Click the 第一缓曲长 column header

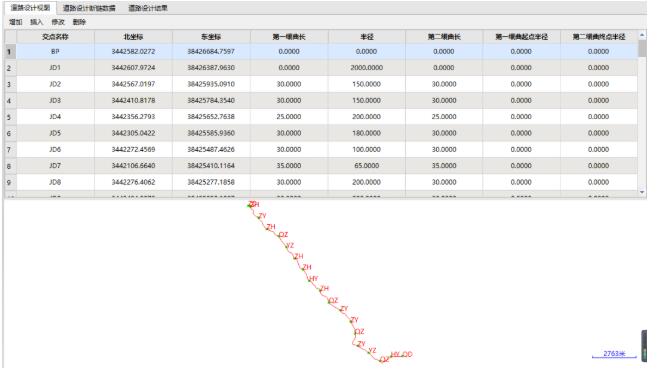coord(289,37)
